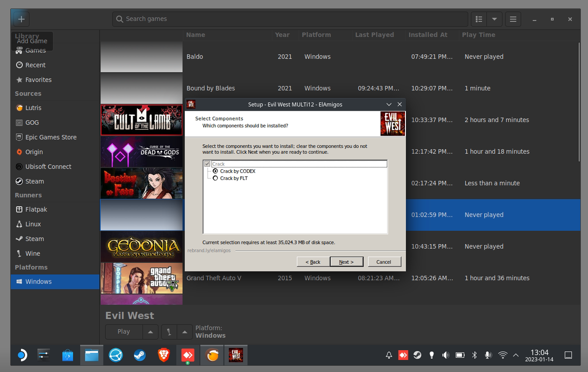Open Discover store from taskbar
The width and height of the screenshot is (588, 372).
click(67, 355)
